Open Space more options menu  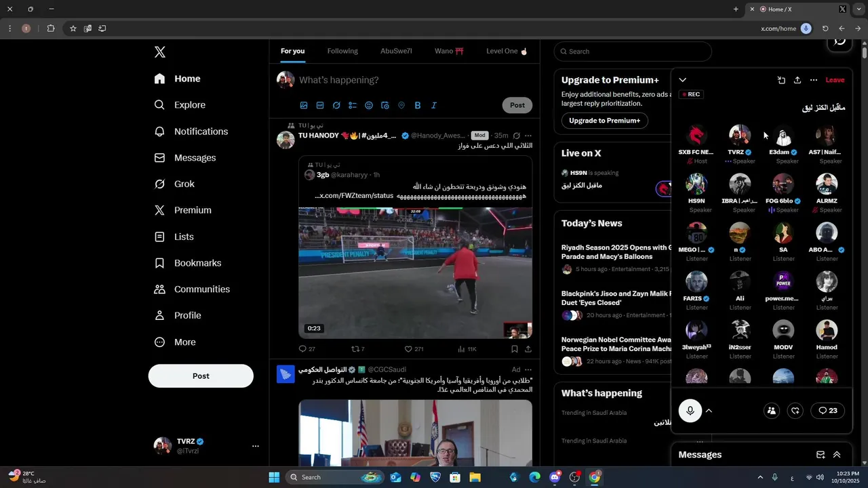click(x=814, y=80)
